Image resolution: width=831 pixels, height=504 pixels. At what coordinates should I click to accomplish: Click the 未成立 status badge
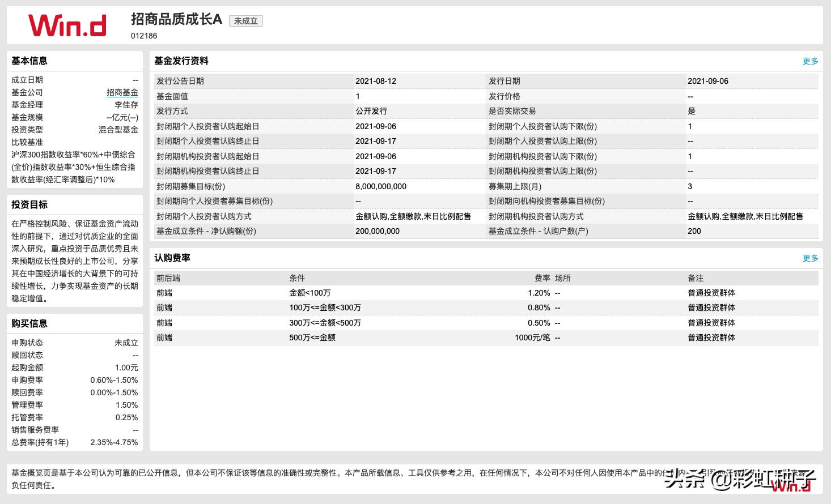click(245, 20)
